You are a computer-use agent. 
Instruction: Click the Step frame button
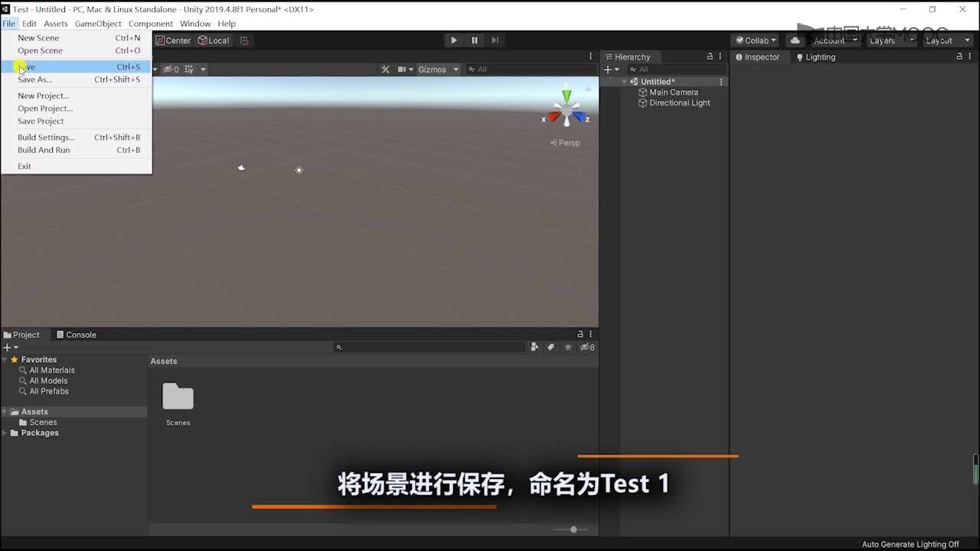point(495,41)
